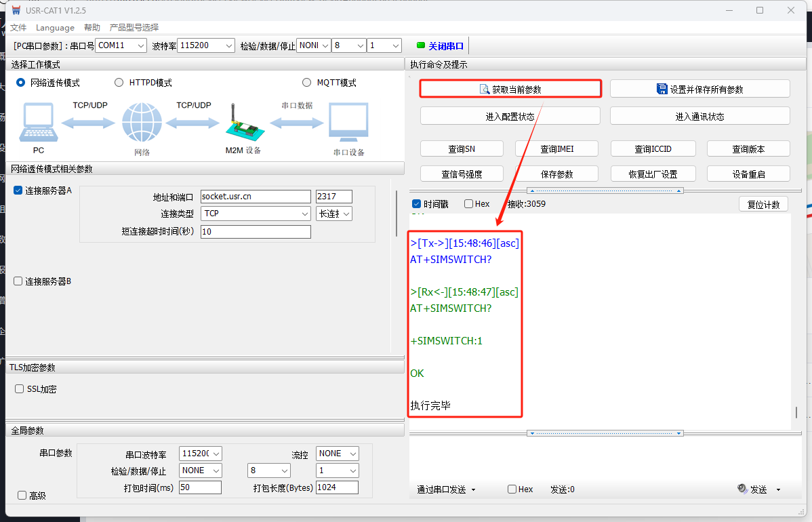This screenshot has height=522, width=812.
Task: Click the network globe icon
Action: [x=142, y=123]
